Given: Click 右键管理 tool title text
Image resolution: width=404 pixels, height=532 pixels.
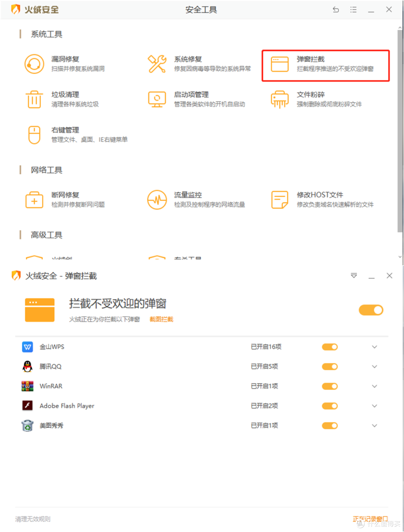Looking at the screenshot, I should pos(65,130).
